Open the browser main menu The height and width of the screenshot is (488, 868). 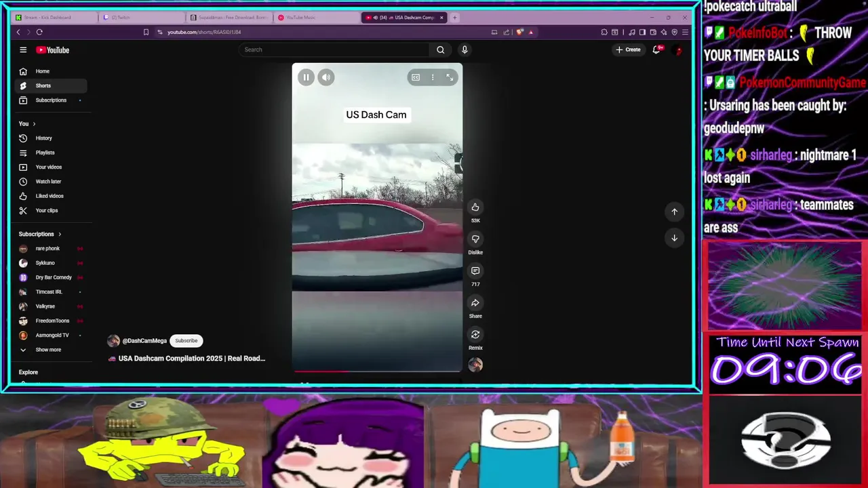click(x=685, y=32)
